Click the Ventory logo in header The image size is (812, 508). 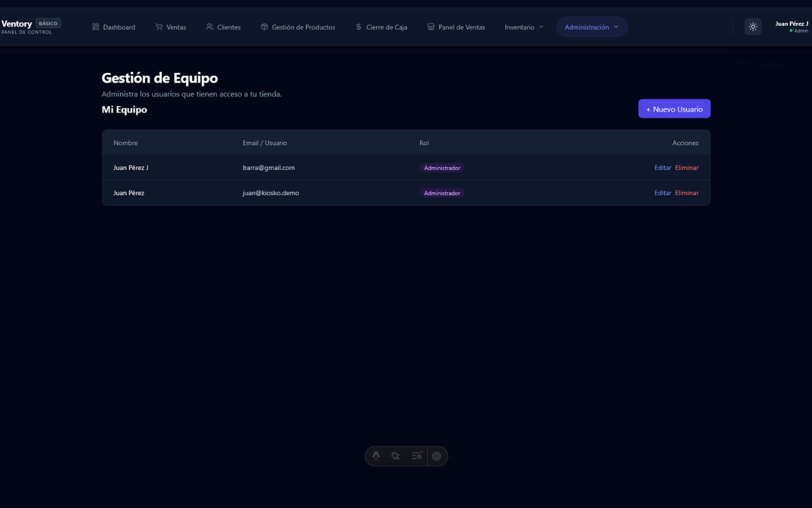point(17,24)
